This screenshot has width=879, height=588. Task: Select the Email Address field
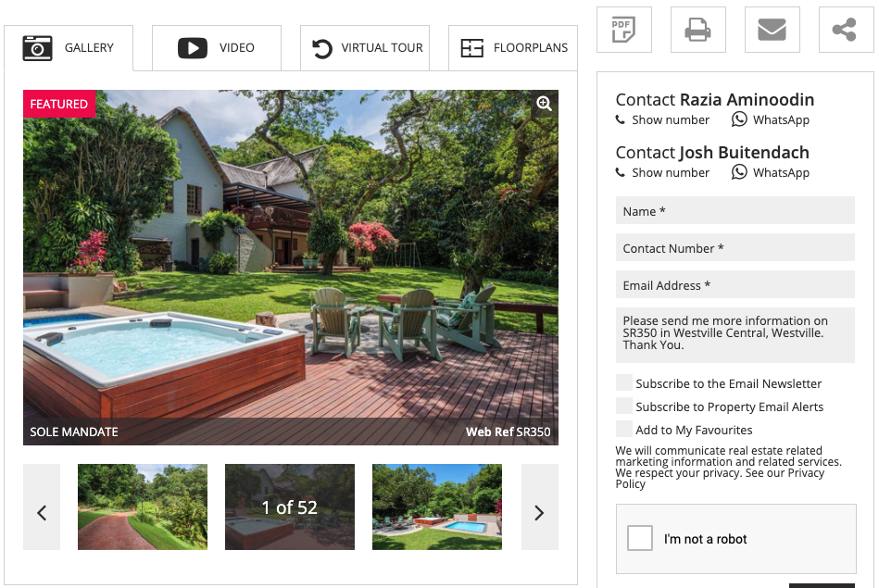click(x=735, y=285)
